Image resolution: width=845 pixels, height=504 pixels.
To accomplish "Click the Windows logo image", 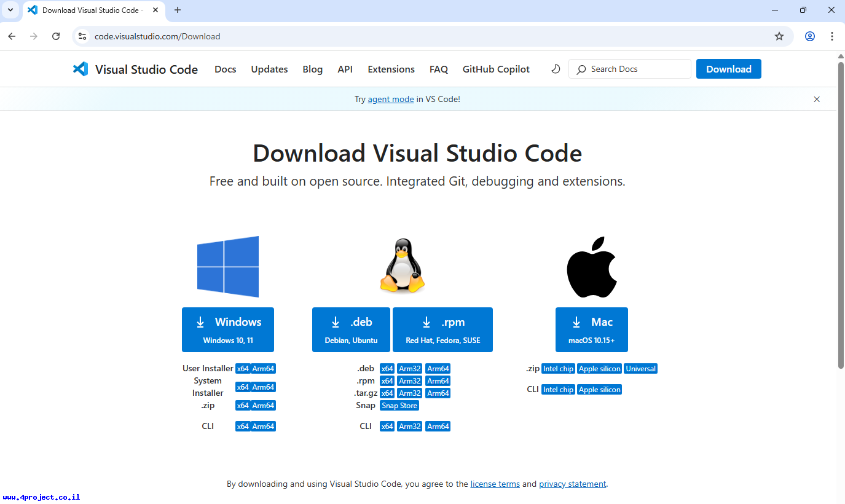I will [x=228, y=267].
